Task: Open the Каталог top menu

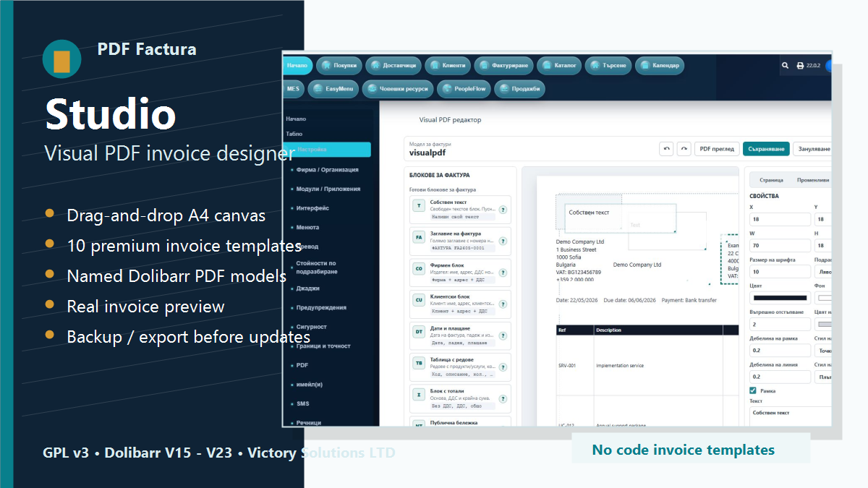Action: [559, 66]
